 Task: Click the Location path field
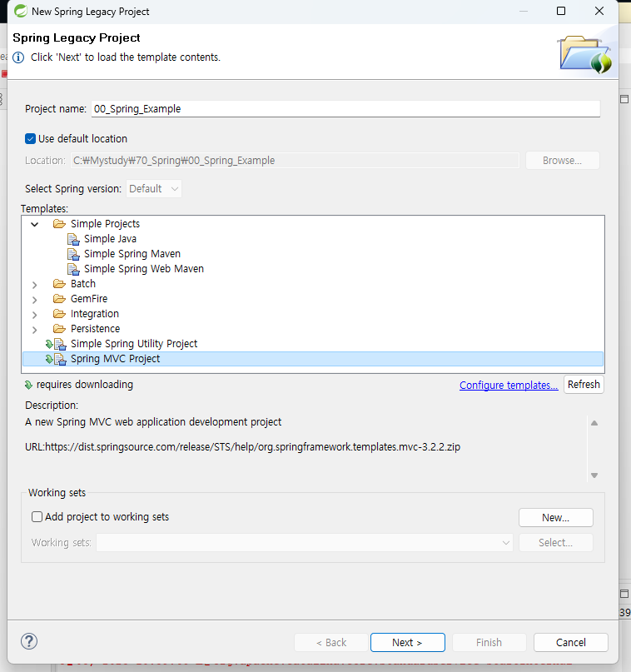pyautogui.click(x=295, y=161)
